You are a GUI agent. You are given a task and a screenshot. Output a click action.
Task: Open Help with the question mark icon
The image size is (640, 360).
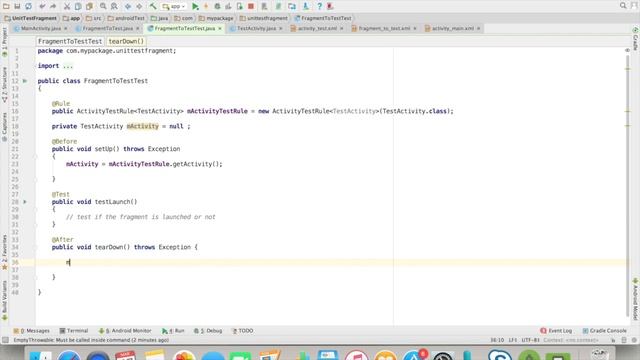[x=320, y=6]
